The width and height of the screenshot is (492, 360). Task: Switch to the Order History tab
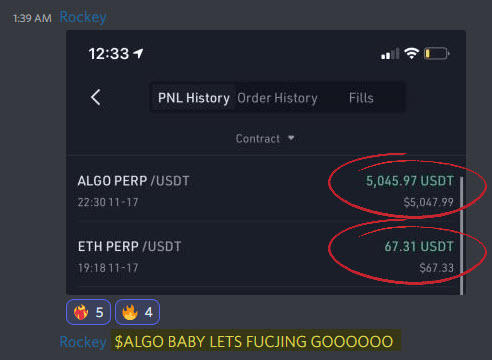[277, 98]
